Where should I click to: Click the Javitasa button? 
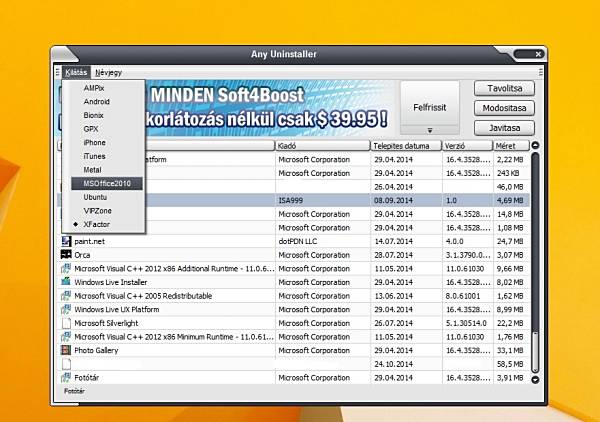[x=504, y=128]
